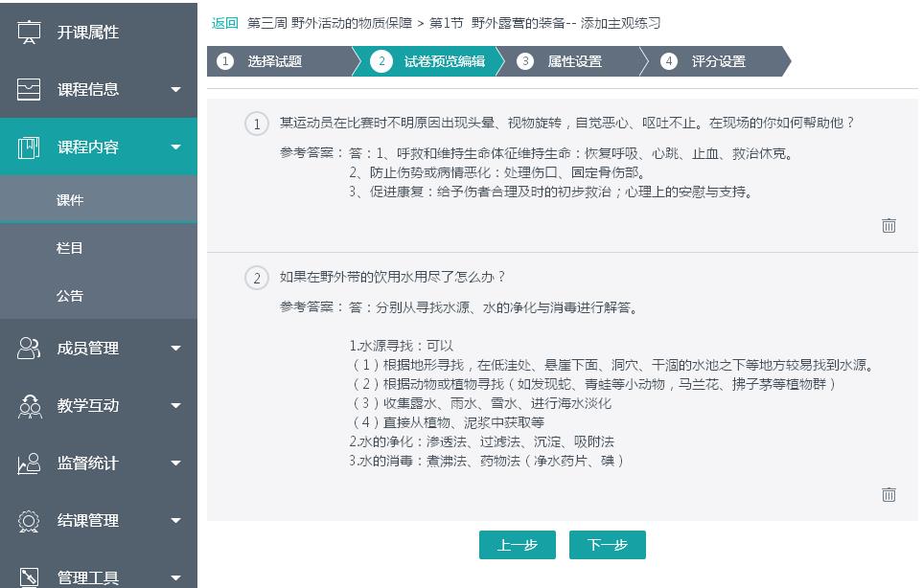Delete question 2 with the trash icon
The width and height of the screenshot is (923, 588).
(888, 495)
